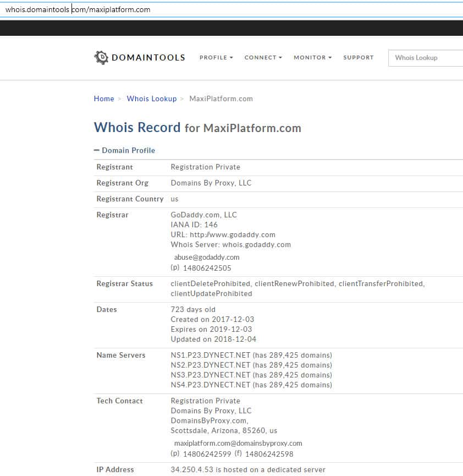The image size is (463, 476).
Task: Select Whois Server: whois.godaddy.com line
Action: 230,245
